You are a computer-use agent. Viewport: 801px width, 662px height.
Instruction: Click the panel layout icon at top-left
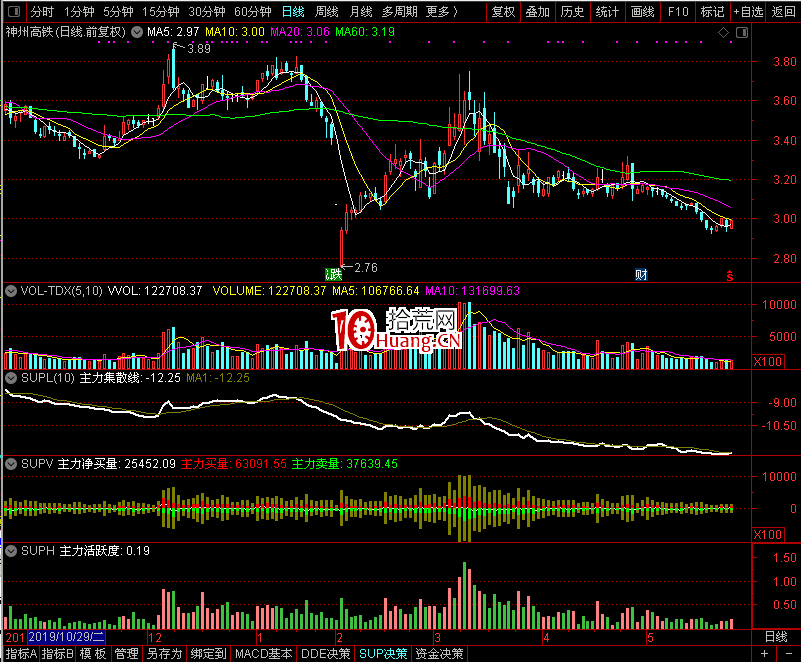pyautogui.click(x=14, y=11)
